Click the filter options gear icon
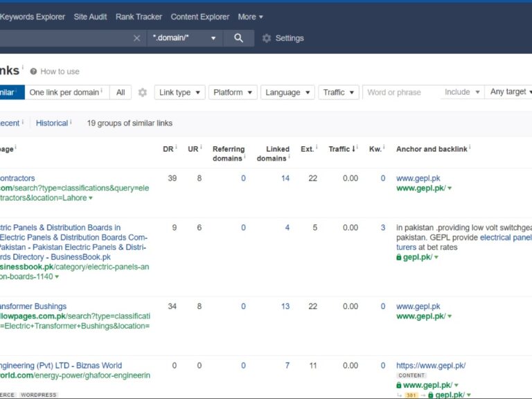The image size is (532, 399). pyautogui.click(x=143, y=92)
